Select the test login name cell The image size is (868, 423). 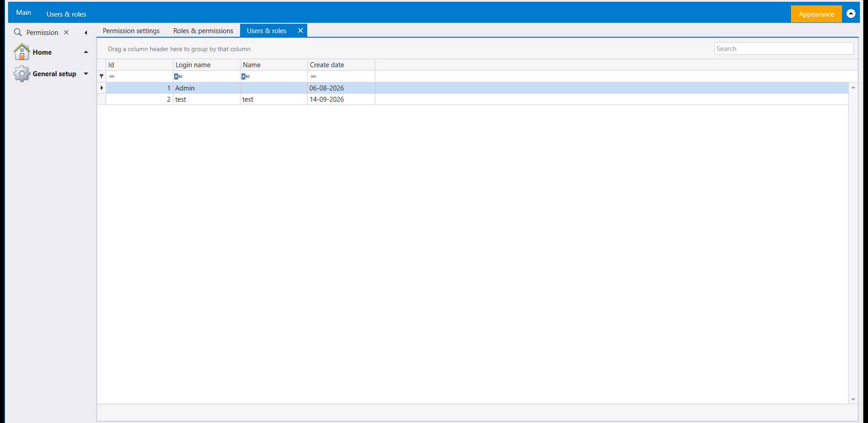206,99
